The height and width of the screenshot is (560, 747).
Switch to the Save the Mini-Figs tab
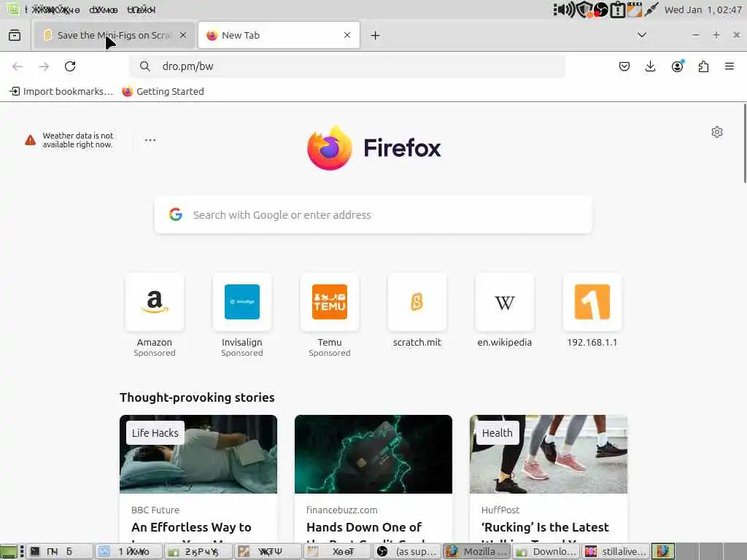[115, 35]
